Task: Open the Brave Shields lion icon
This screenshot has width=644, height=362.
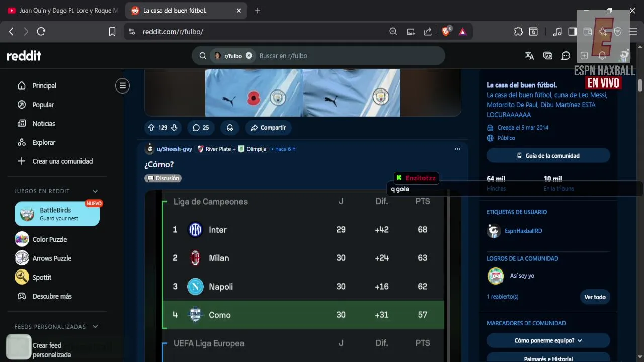Action: [x=446, y=32]
